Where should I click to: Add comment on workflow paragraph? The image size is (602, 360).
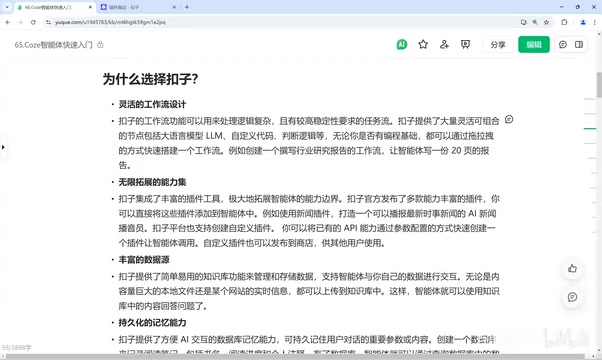509,119
